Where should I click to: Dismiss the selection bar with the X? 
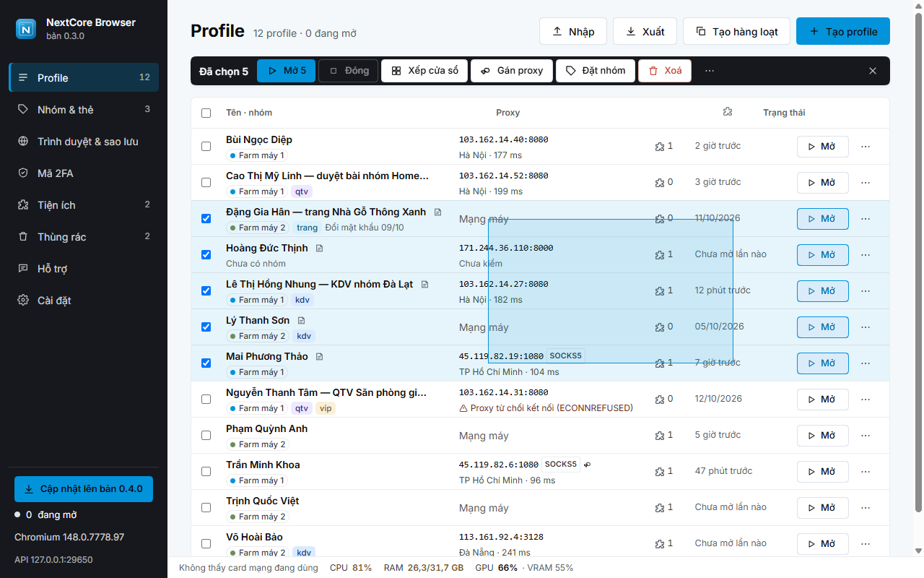pos(873,71)
